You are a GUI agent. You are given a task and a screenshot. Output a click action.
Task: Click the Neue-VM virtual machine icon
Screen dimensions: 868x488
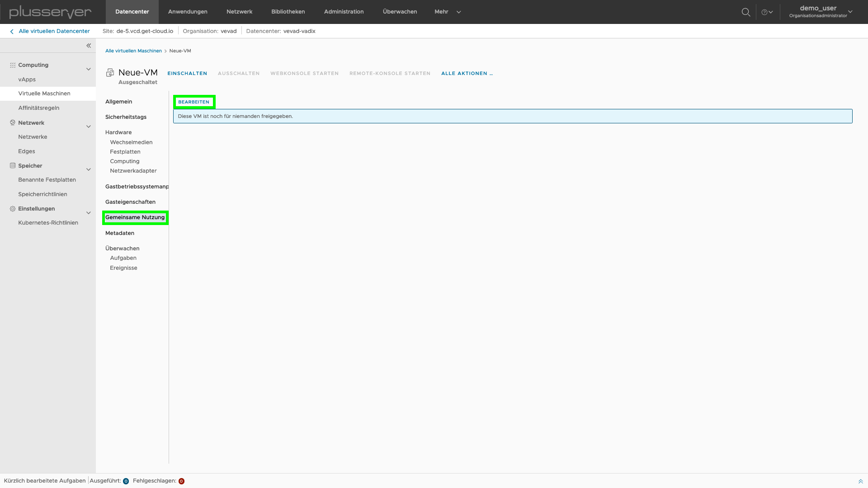[x=110, y=73]
